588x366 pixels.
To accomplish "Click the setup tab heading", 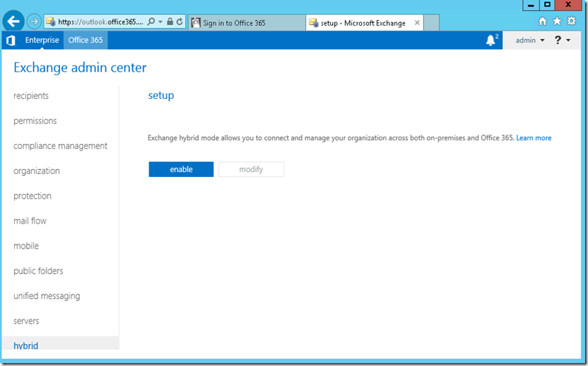I will (x=161, y=95).
